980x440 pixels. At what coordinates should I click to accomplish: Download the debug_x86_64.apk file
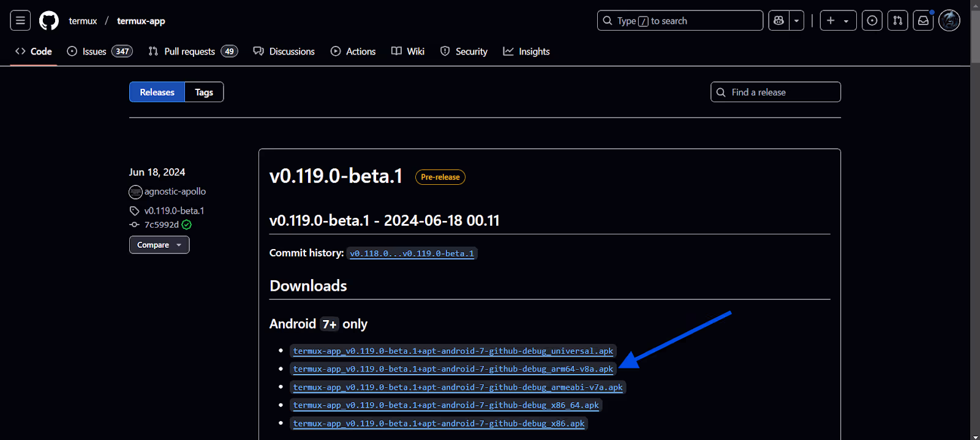coord(446,405)
